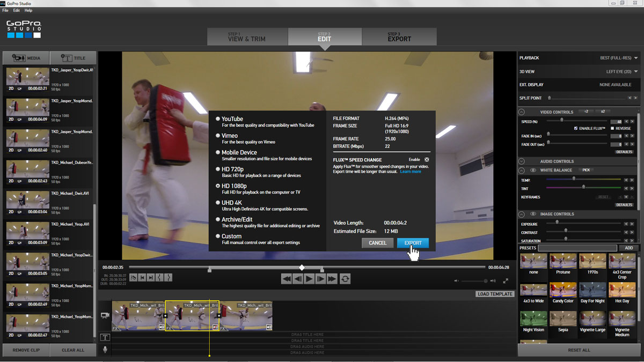Open the Playback quality dropdown
This screenshot has height=362, width=644.
tap(618, 58)
